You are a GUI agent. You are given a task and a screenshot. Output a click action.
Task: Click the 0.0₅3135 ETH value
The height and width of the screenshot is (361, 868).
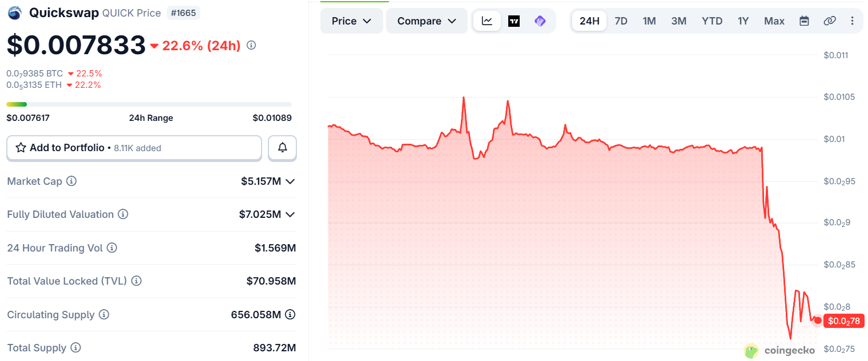coord(34,85)
